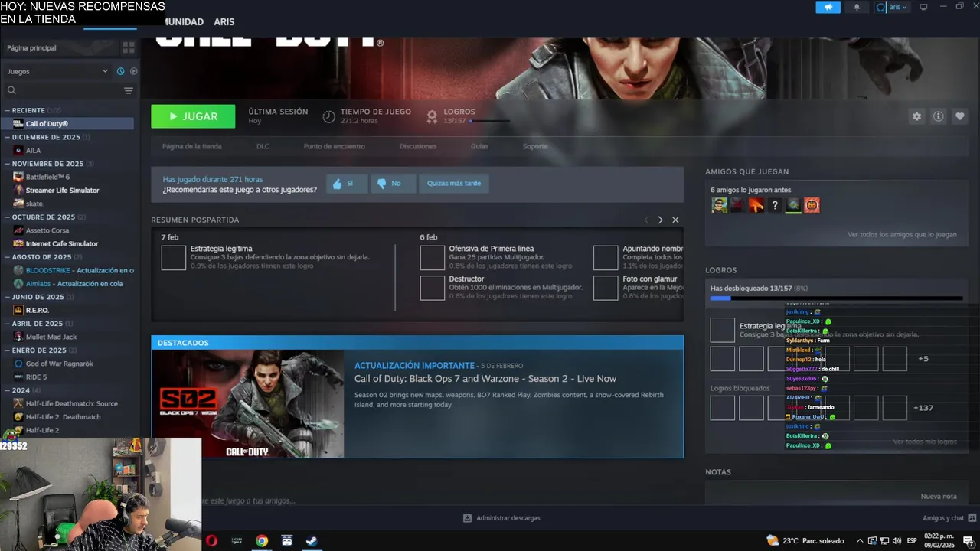This screenshot has height=551, width=980.
Task: Click the download icon beside Administrar descargas
Action: (467, 518)
